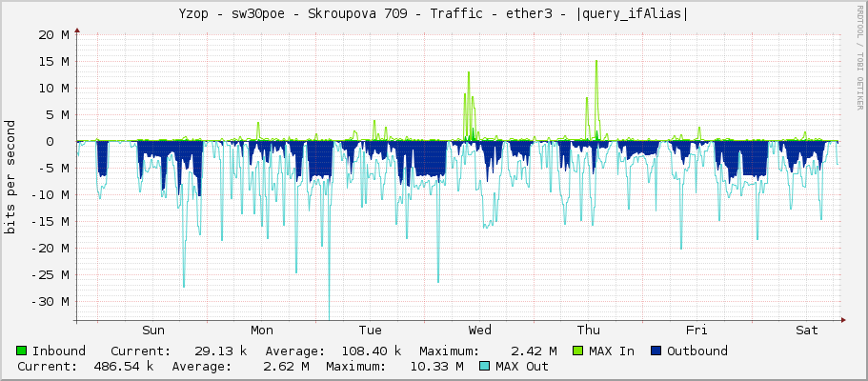Viewport: 868px width, 381px height.
Task: Click the '-10 M' y-axis label
Action: point(50,195)
